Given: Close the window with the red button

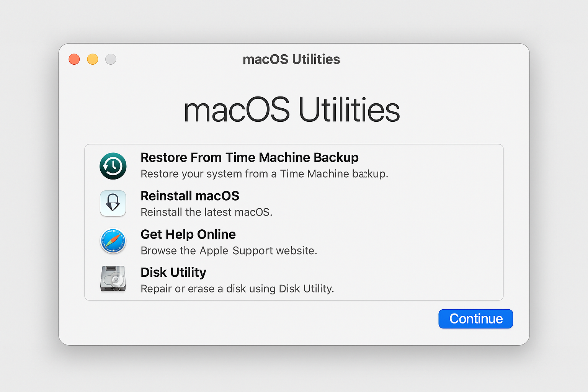Looking at the screenshot, I should [x=74, y=59].
